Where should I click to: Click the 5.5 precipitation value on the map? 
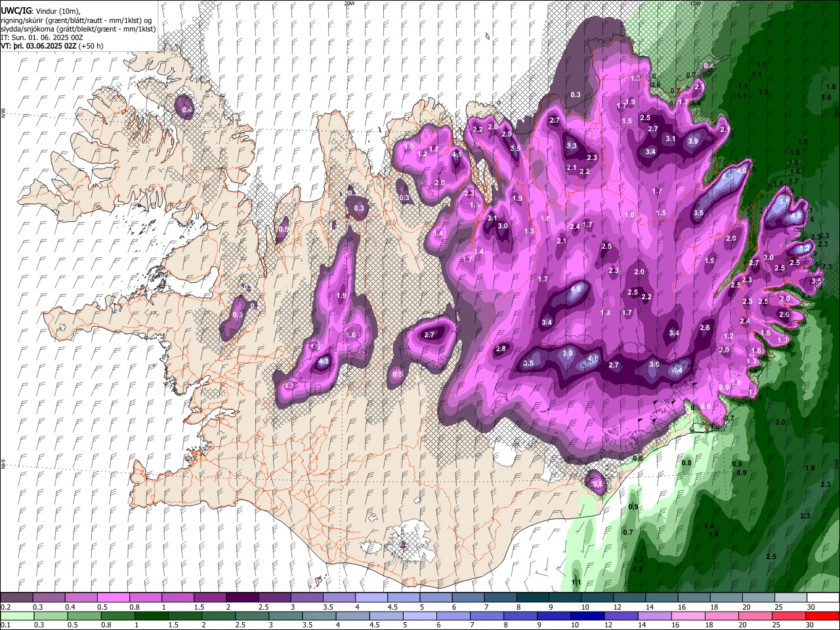coord(784,201)
